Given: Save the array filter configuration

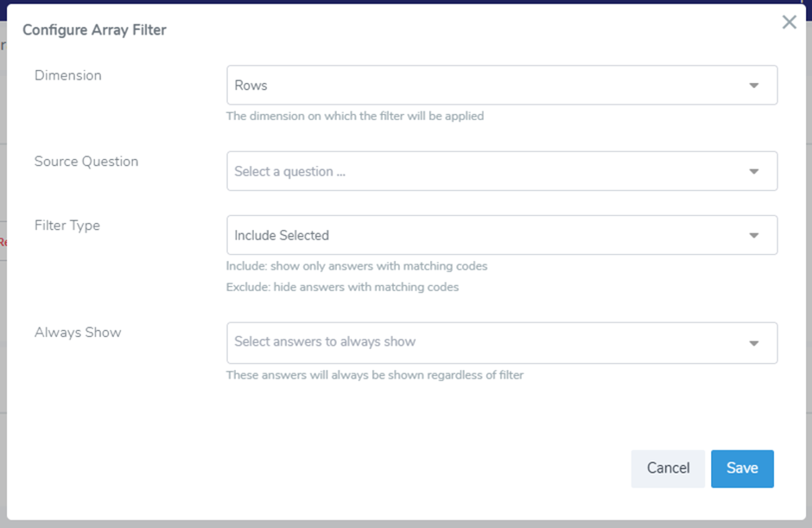Looking at the screenshot, I should pyautogui.click(x=742, y=468).
